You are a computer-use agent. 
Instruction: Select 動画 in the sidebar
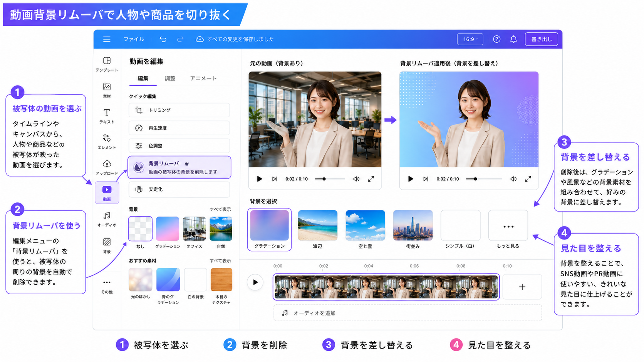107,193
